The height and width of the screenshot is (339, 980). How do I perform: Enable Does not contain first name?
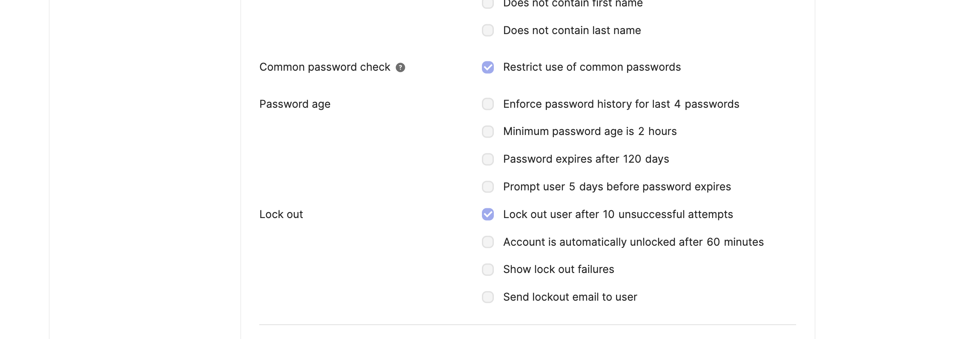pos(488,3)
